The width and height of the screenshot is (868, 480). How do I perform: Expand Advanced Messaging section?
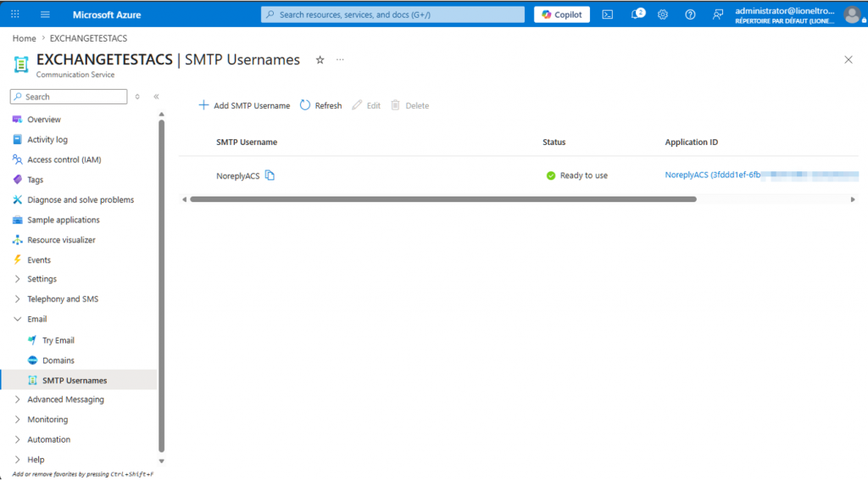(17, 399)
